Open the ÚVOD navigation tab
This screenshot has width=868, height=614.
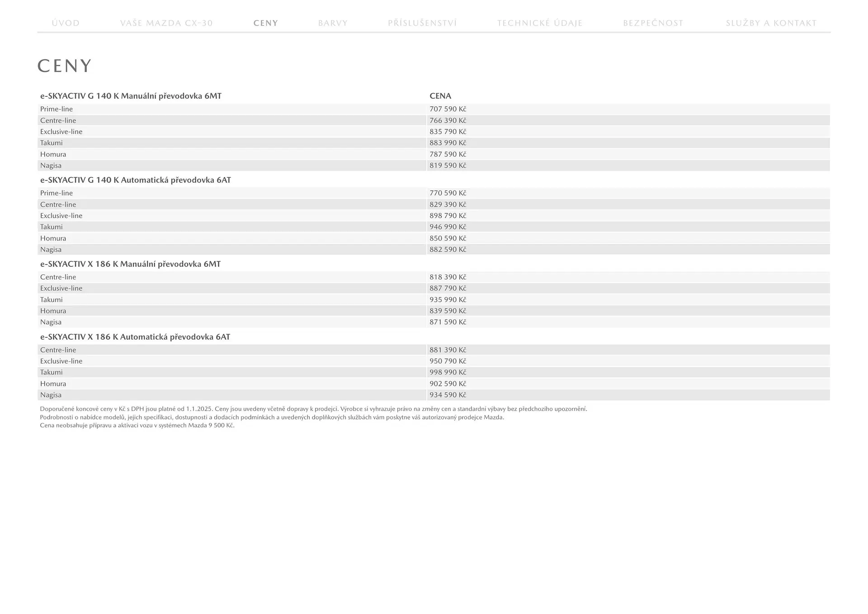[66, 23]
